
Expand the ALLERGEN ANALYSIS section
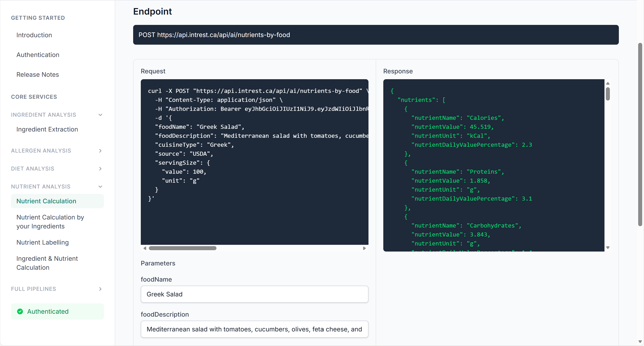click(x=100, y=151)
